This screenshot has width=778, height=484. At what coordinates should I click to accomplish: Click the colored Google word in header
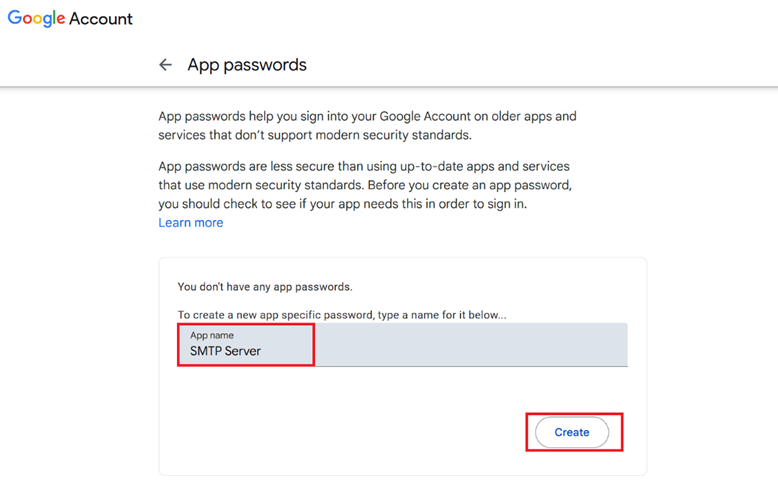tap(36, 18)
